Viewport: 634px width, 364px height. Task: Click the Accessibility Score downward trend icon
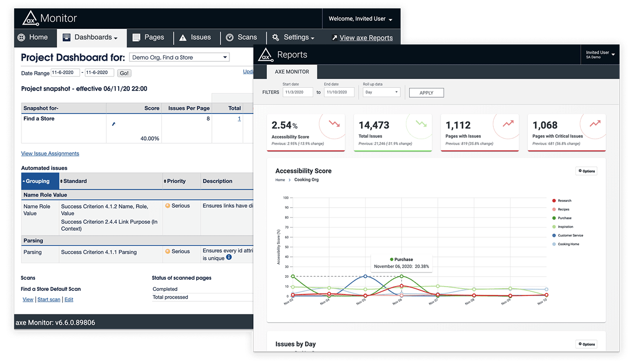coord(334,124)
